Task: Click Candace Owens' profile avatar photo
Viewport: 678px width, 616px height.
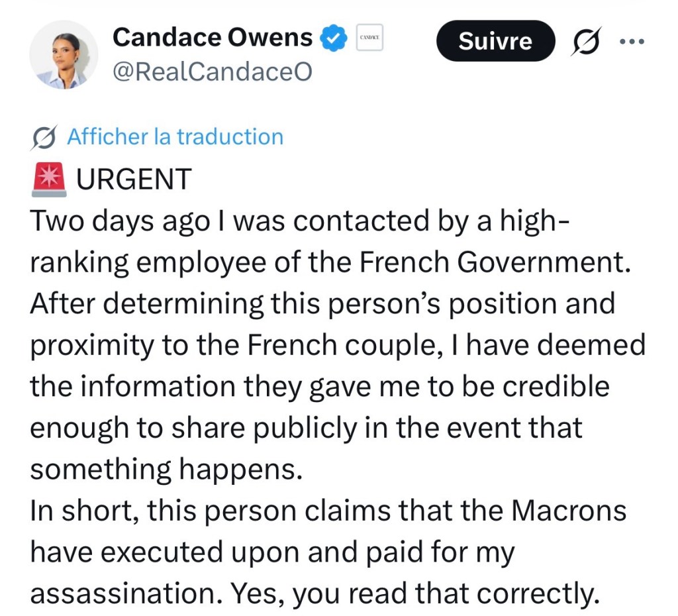Action: pyautogui.click(x=64, y=55)
